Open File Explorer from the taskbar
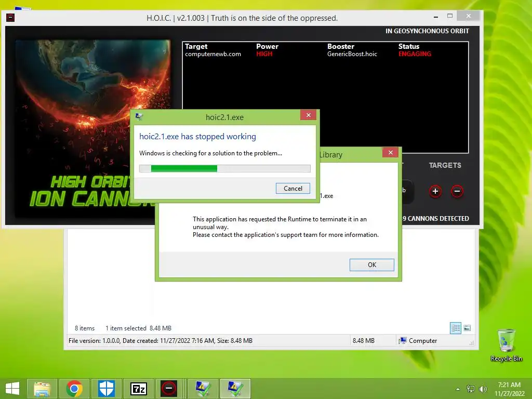This screenshot has width=532, height=399. point(42,389)
